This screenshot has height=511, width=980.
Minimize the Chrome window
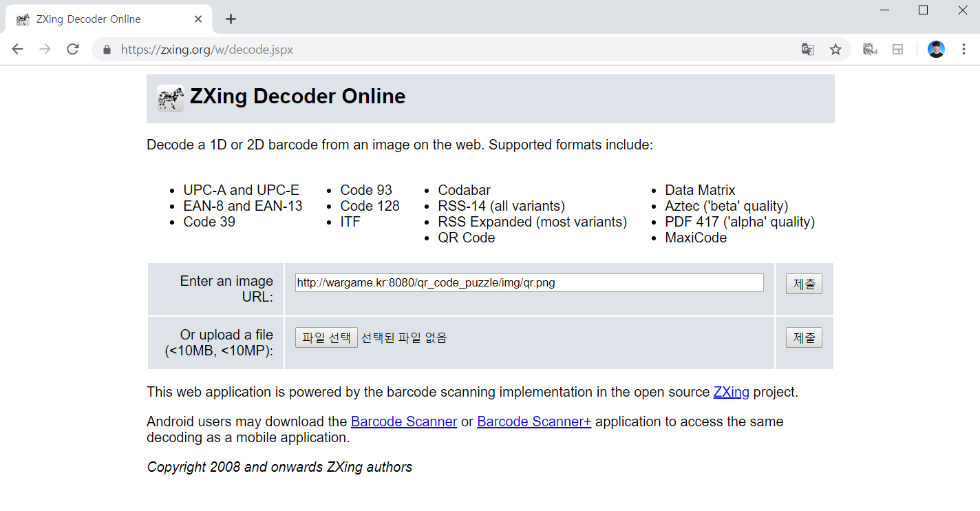pos(885,10)
